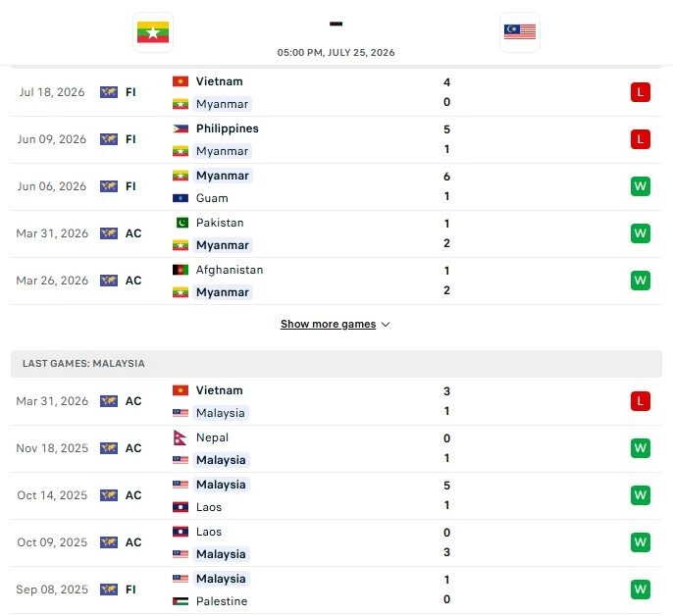The height and width of the screenshot is (616, 673).
Task: Click Afghanistan flag icon
Action: (x=181, y=270)
